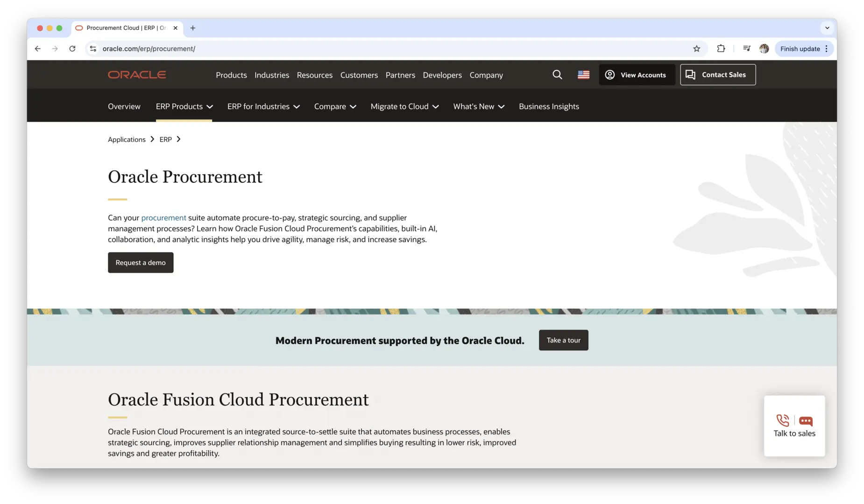The height and width of the screenshot is (504, 864).
Task: Click the ERP breadcrumb link
Action: [166, 140]
